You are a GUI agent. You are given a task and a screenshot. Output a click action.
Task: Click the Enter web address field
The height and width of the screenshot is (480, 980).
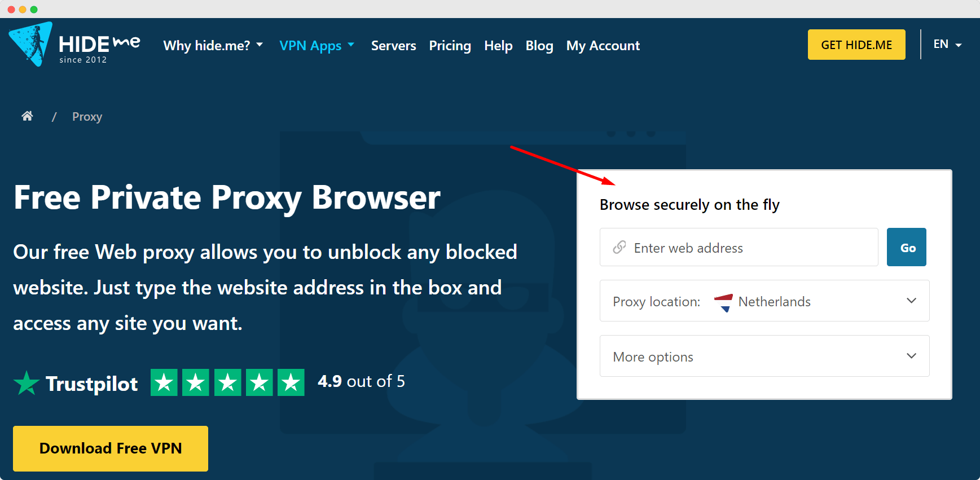(x=739, y=247)
